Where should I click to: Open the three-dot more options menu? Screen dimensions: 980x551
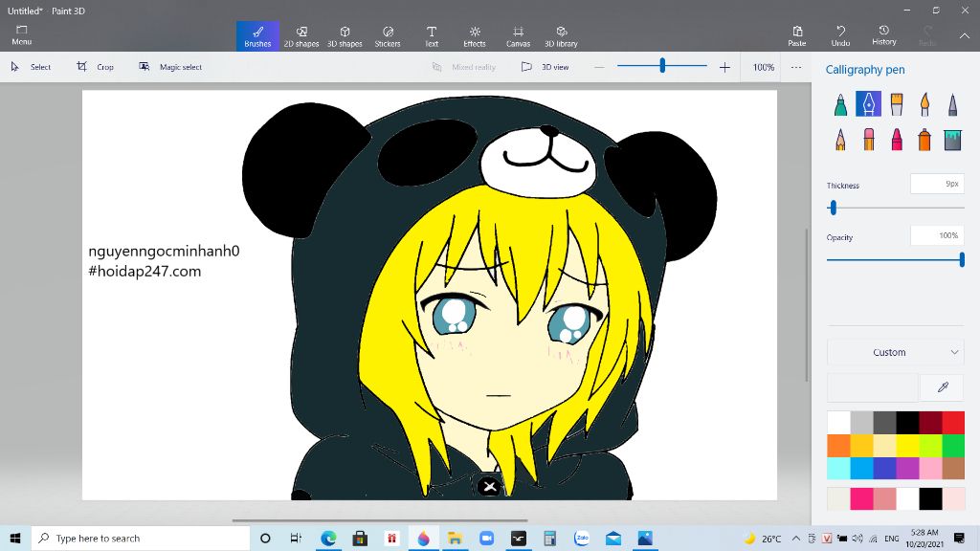(795, 67)
